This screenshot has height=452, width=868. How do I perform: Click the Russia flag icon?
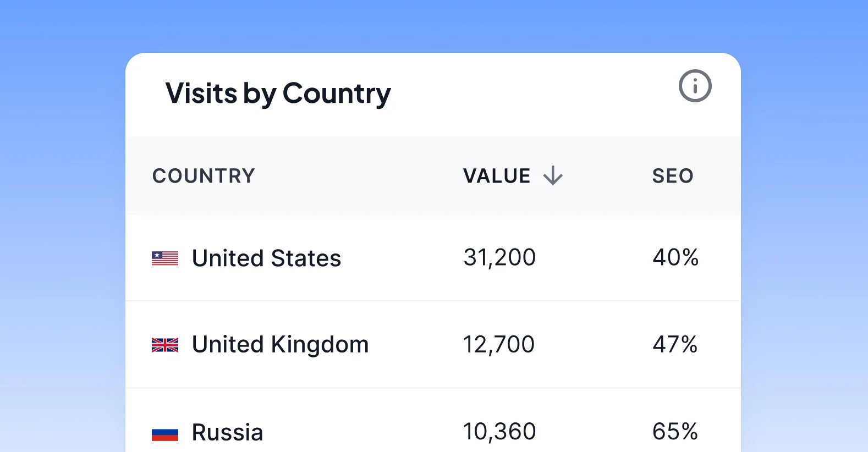[x=165, y=434]
